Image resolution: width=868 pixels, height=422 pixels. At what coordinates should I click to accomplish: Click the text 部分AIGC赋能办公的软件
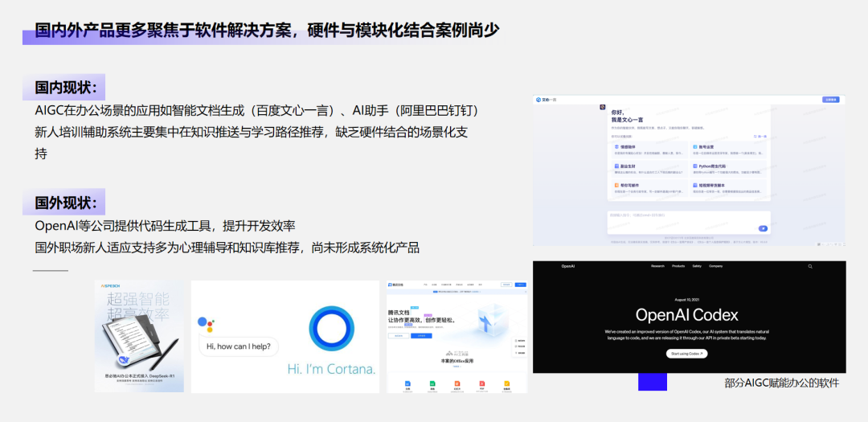point(781,383)
